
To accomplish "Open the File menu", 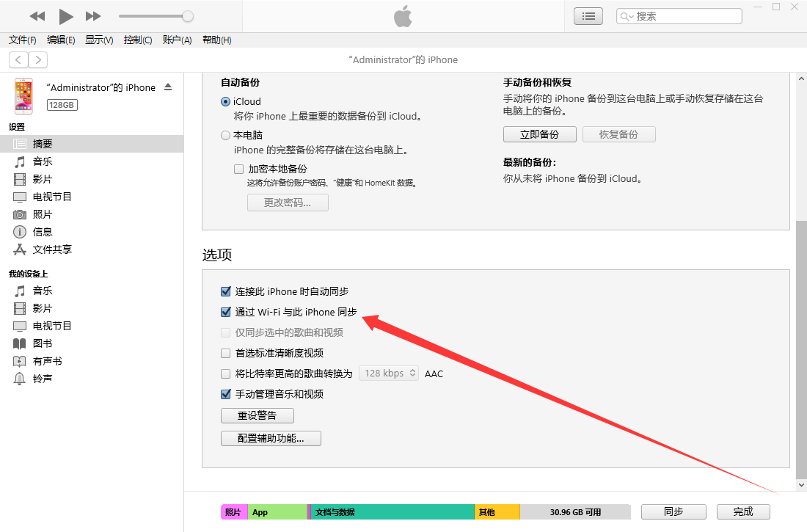I will pyautogui.click(x=22, y=40).
